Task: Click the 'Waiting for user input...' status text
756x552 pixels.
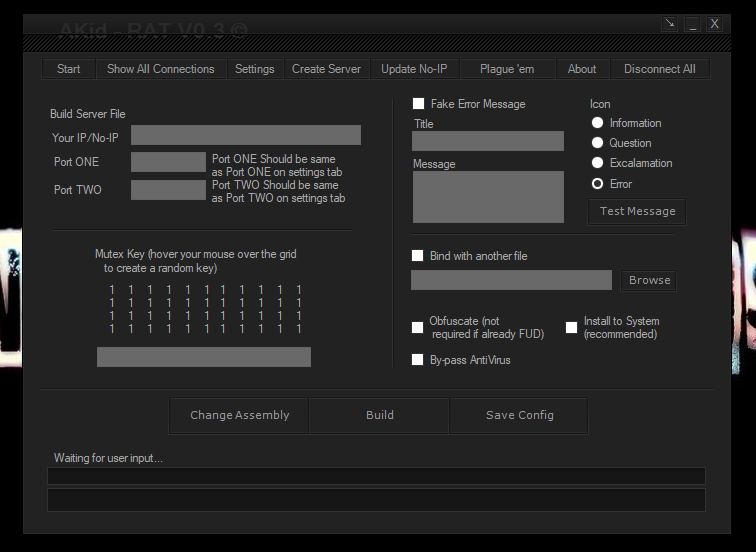Action: coord(108,458)
